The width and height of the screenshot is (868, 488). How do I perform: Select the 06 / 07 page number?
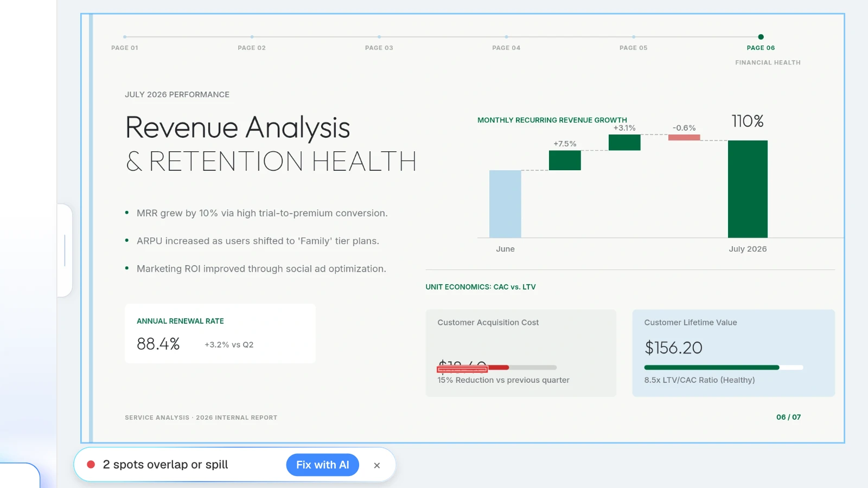(x=788, y=417)
